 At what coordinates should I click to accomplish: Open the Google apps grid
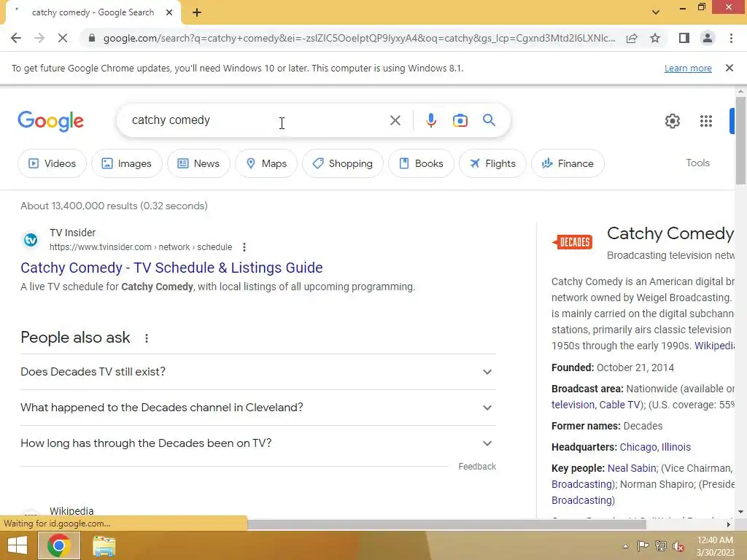coord(706,121)
